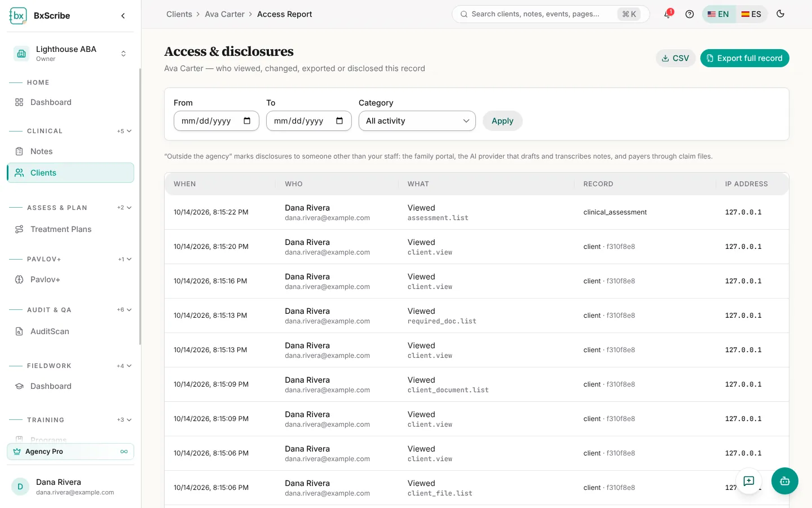
Task: Expand the Training section +3
Action: pyautogui.click(x=125, y=420)
